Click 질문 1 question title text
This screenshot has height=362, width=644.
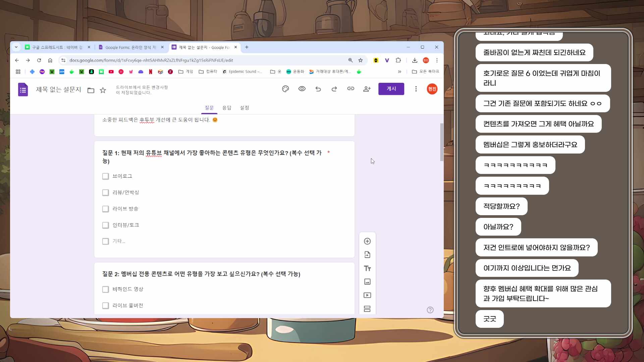212,157
